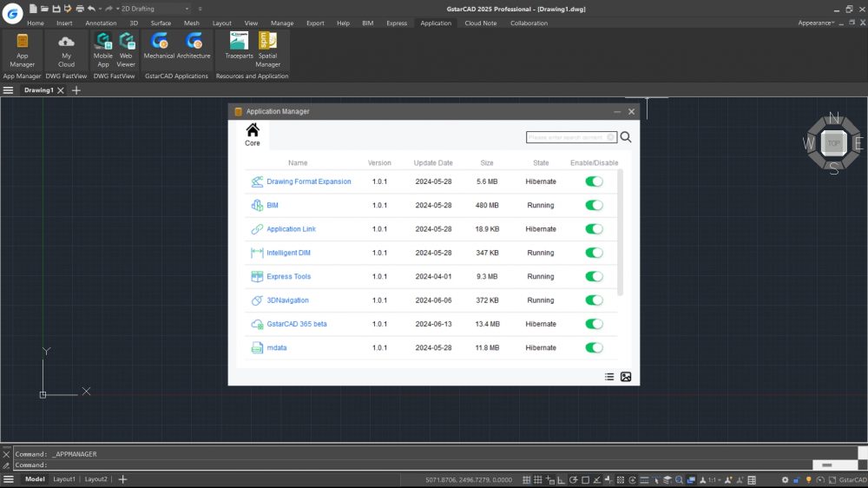Switch to the Annotation ribbon tab
Image resolution: width=868 pixels, height=488 pixels.
[101, 23]
